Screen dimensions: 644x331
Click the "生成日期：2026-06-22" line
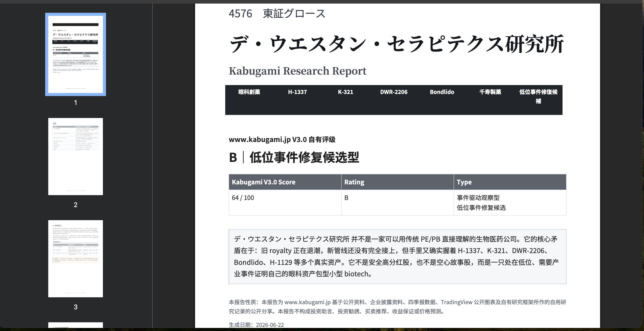pos(256,325)
